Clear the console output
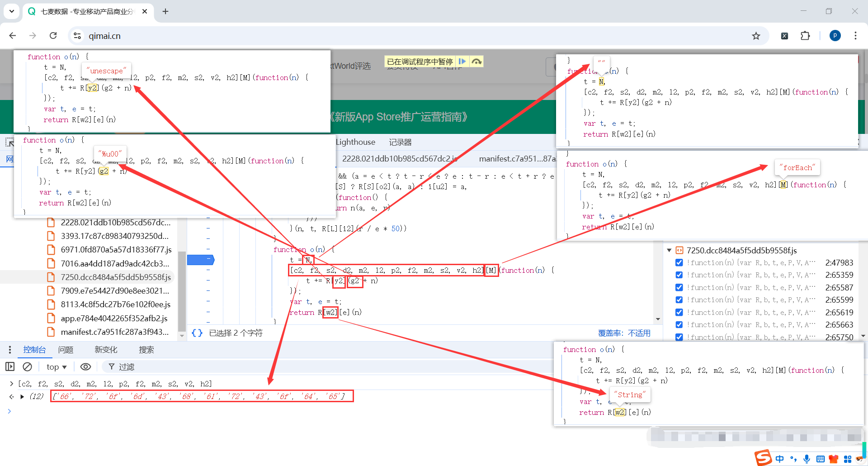The height and width of the screenshot is (466, 868). tap(28, 366)
